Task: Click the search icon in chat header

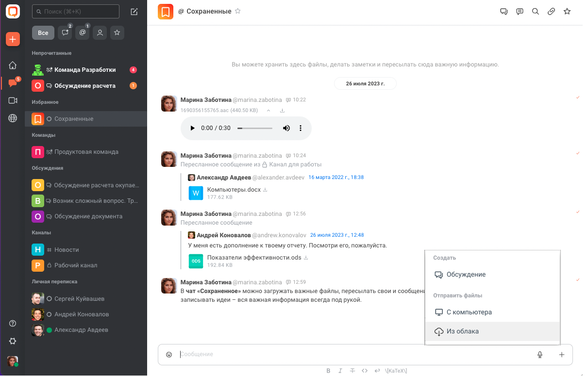Action: coord(536,12)
